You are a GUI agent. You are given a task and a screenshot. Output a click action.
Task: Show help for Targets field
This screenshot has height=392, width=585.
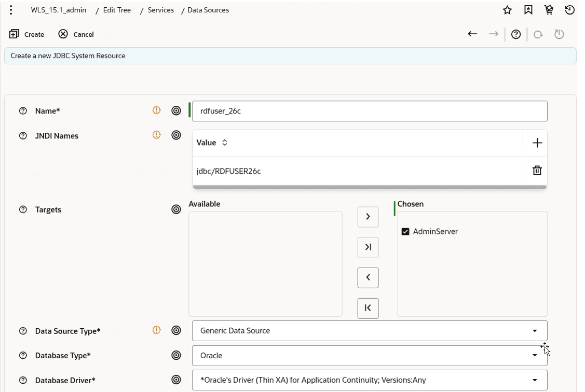pos(23,209)
